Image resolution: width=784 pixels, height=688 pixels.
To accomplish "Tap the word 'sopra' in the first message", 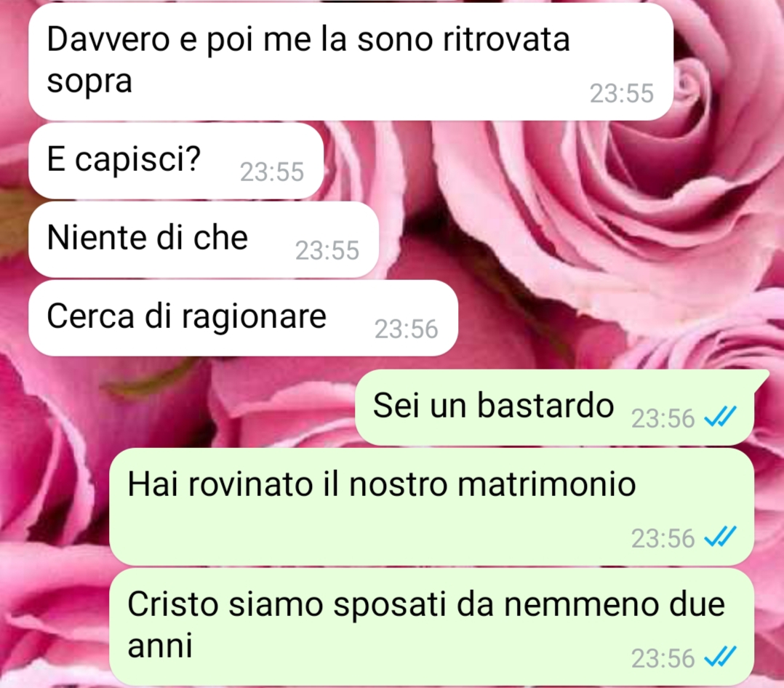I will (x=89, y=81).
